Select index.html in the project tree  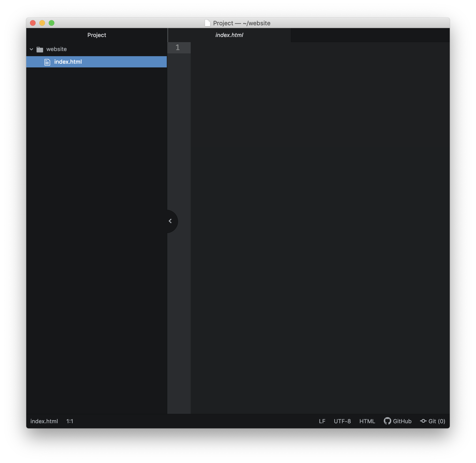click(x=68, y=62)
